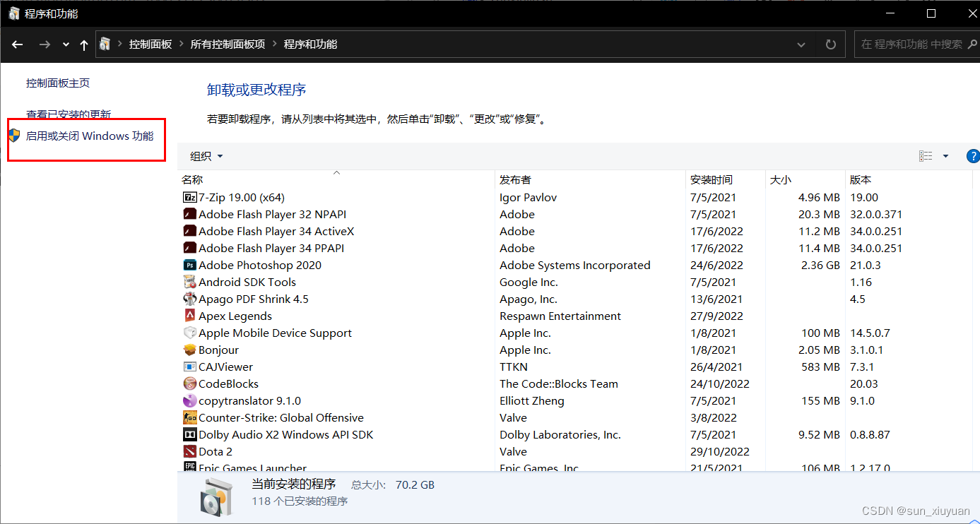Expand chevron before 控制面板 breadcrumb
The width and height of the screenshot is (980, 524).
[x=120, y=44]
